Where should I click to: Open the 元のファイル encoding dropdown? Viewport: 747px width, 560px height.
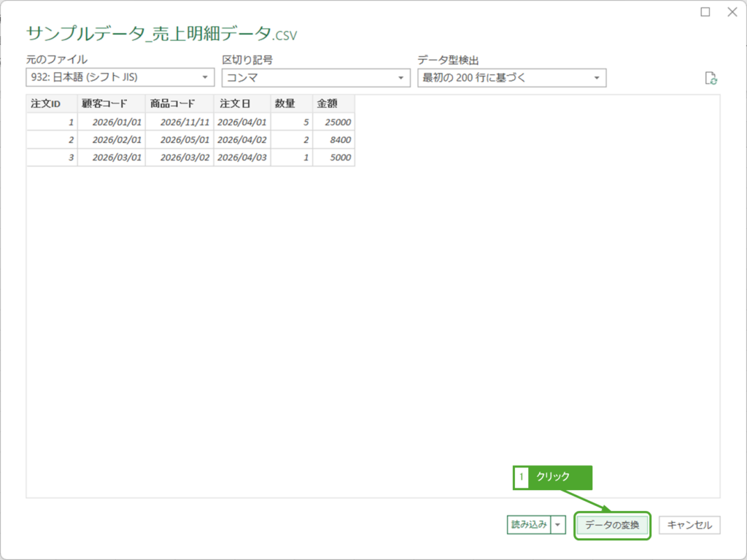120,77
